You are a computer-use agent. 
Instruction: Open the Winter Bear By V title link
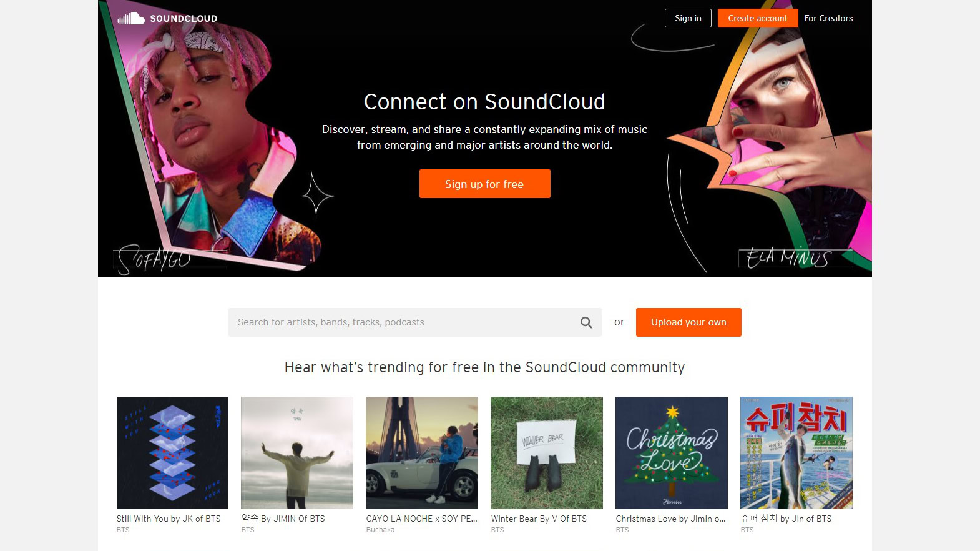(x=539, y=519)
